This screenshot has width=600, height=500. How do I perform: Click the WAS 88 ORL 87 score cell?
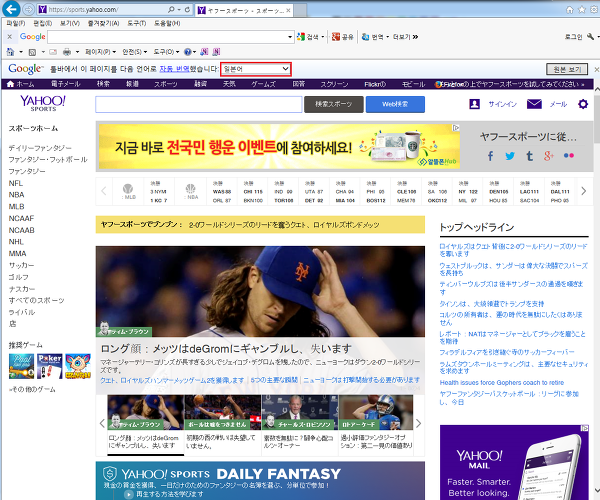pos(222,192)
